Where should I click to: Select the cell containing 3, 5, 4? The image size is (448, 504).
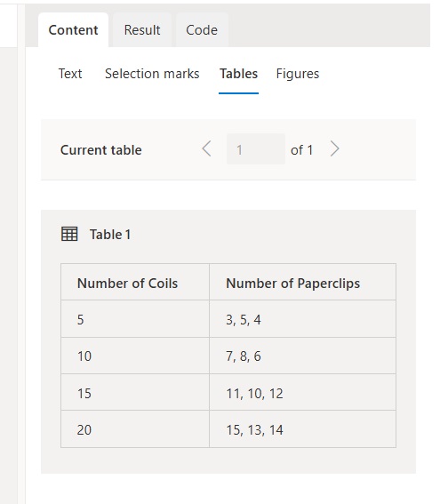302,319
